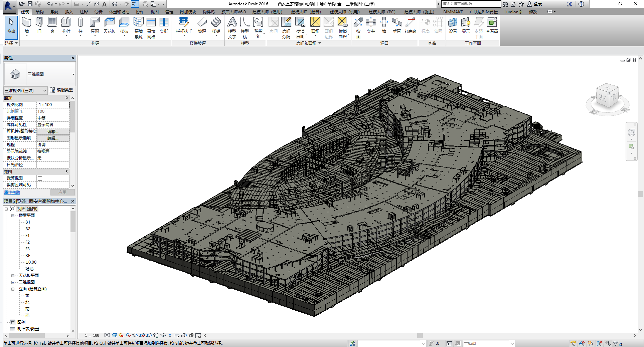The image size is (644, 347).
Task: Select the Curtain System (幕墙系统) tool
Action: (x=139, y=28)
